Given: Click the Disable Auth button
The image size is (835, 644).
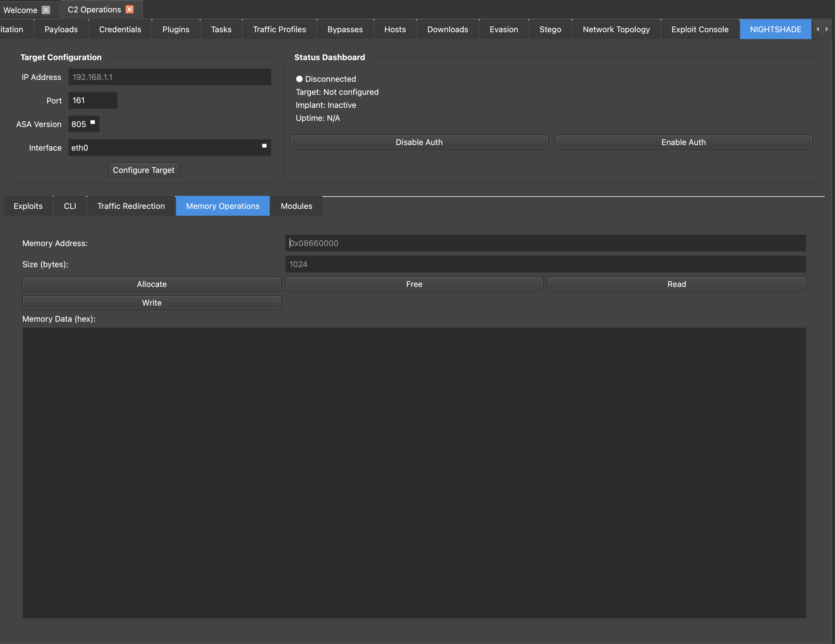Looking at the screenshot, I should [x=419, y=142].
